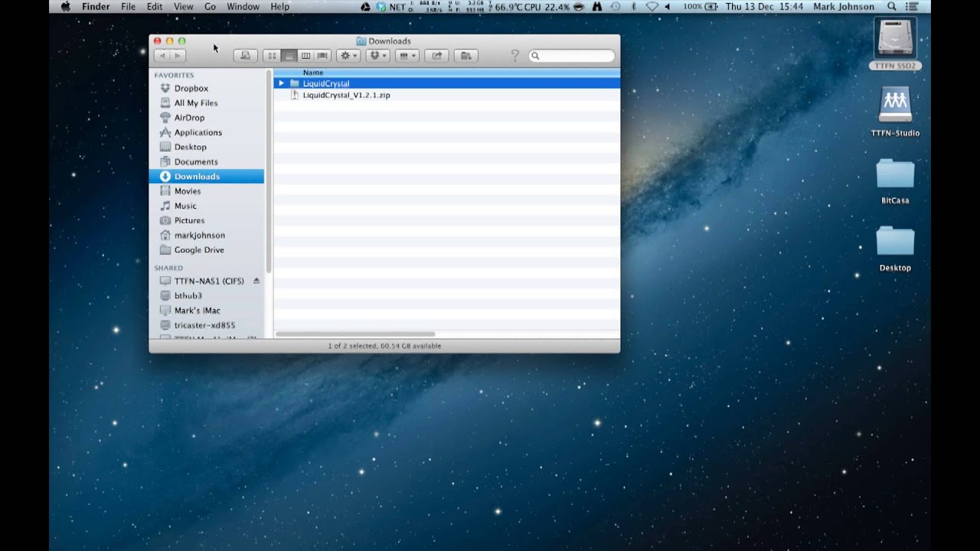The height and width of the screenshot is (551, 980).
Task: Switch Finder to Cover Flow view
Action: coord(322,56)
